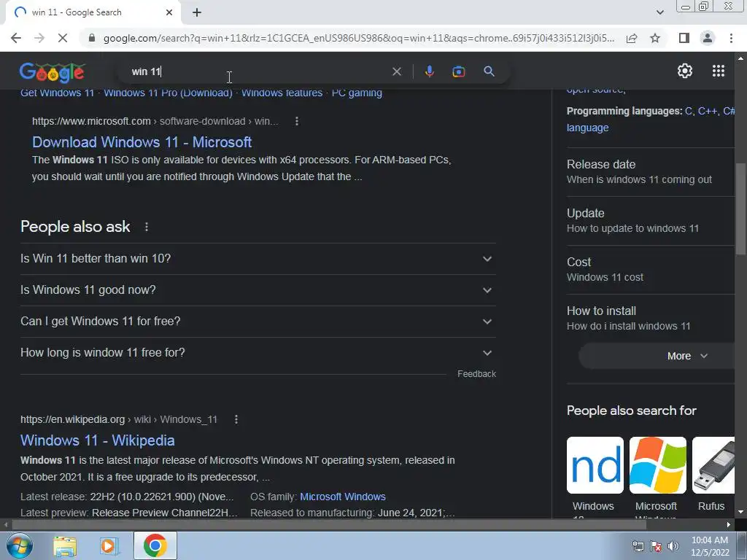The height and width of the screenshot is (560, 747).
Task: Click 'C++' programming language link
Action: tap(708, 111)
